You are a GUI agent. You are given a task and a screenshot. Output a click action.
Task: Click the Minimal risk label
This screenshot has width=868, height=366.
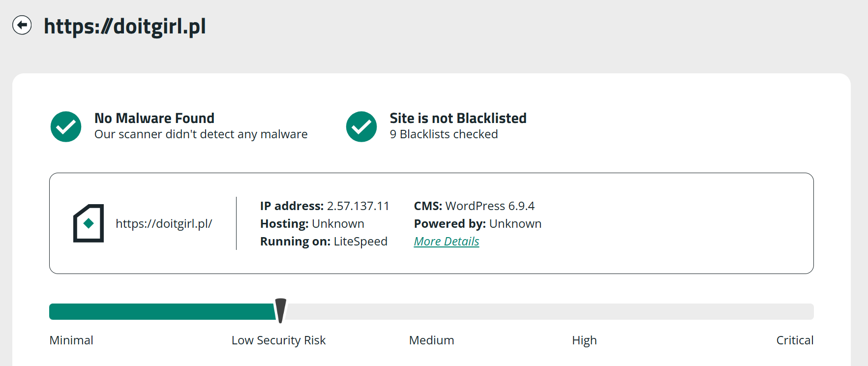click(x=71, y=340)
